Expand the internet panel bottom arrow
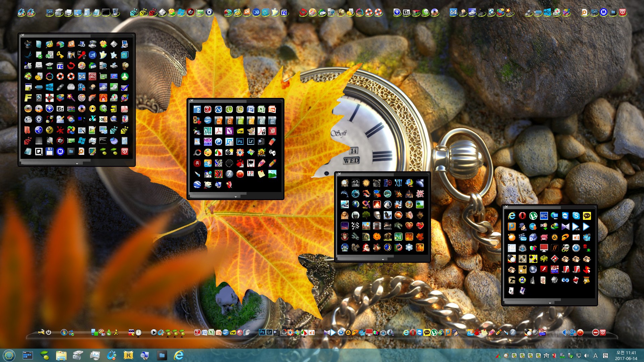 click(x=550, y=303)
